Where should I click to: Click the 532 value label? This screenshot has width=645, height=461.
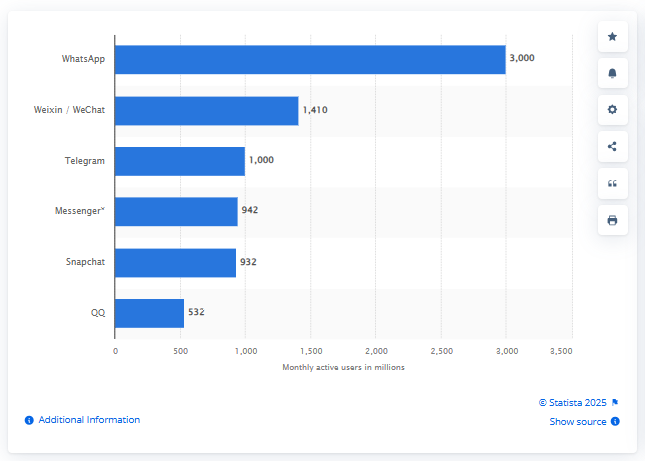click(196, 312)
